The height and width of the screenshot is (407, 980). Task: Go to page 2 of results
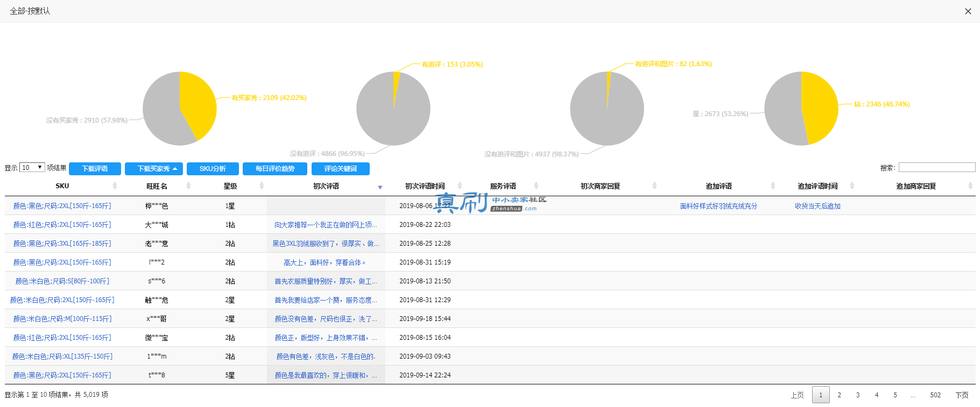pyautogui.click(x=839, y=395)
